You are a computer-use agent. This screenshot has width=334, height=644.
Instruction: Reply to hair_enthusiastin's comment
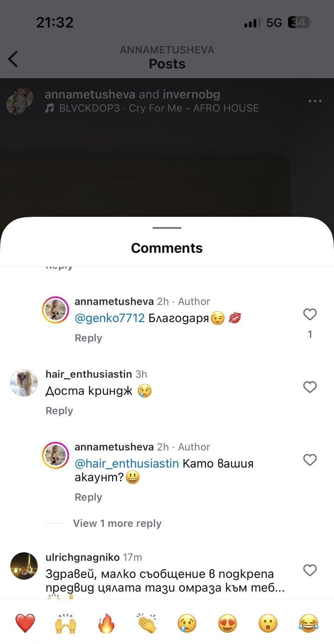(59, 411)
